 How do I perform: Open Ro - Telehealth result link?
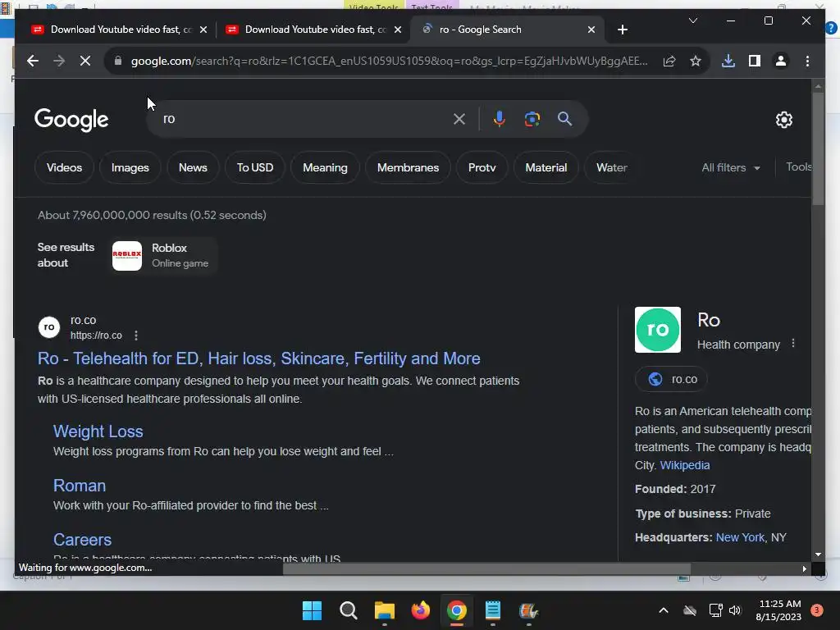[258, 358]
